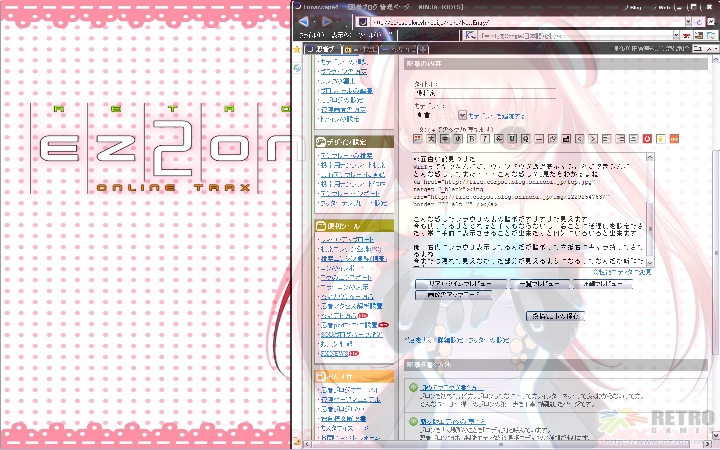This screenshot has width=720, height=450.
Task: Apply underline U formatting icon
Action: [512, 138]
